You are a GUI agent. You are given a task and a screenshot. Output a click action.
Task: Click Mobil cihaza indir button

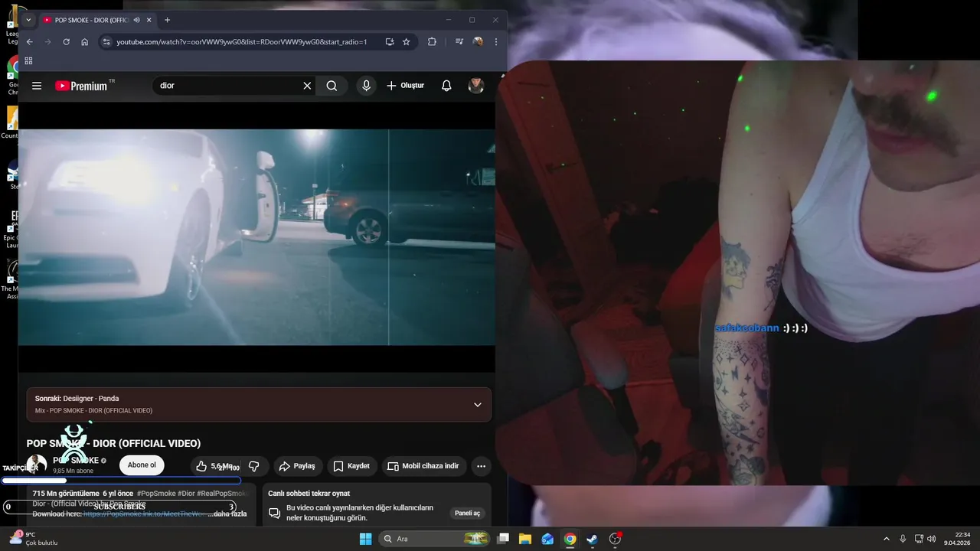click(423, 466)
